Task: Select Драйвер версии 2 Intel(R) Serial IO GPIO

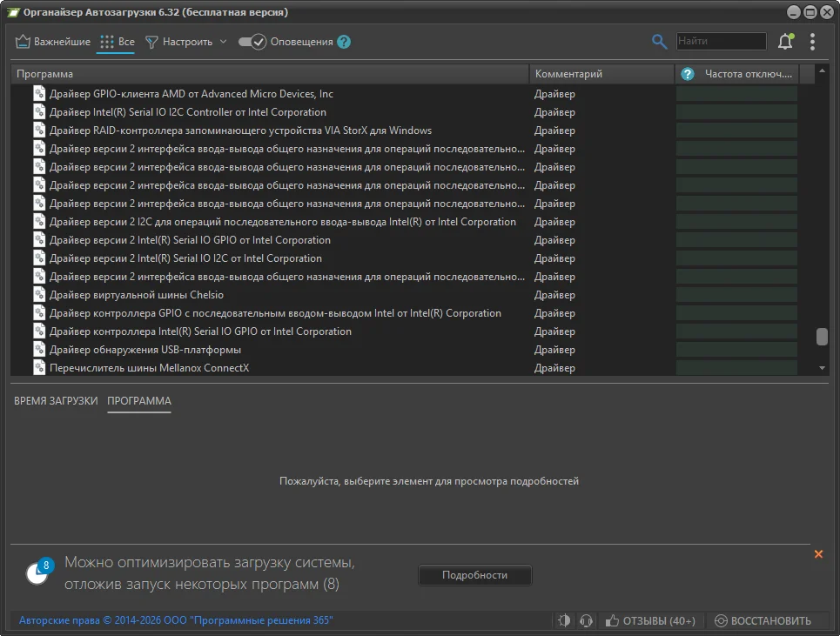Action: [405, 240]
